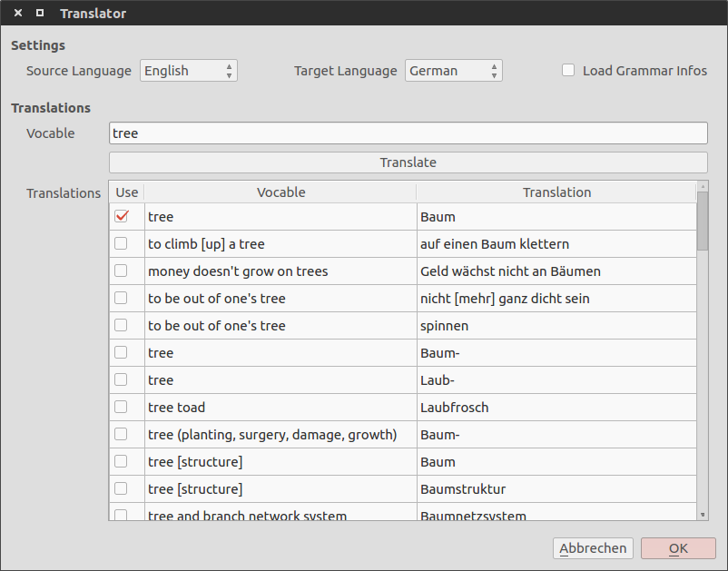Check Use box for 'to climb [up] a tree'
The width and height of the screenshot is (728, 571).
[121, 244]
